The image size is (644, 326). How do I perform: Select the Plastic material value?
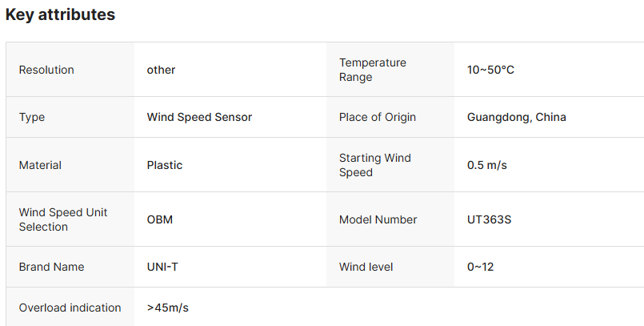(165, 165)
